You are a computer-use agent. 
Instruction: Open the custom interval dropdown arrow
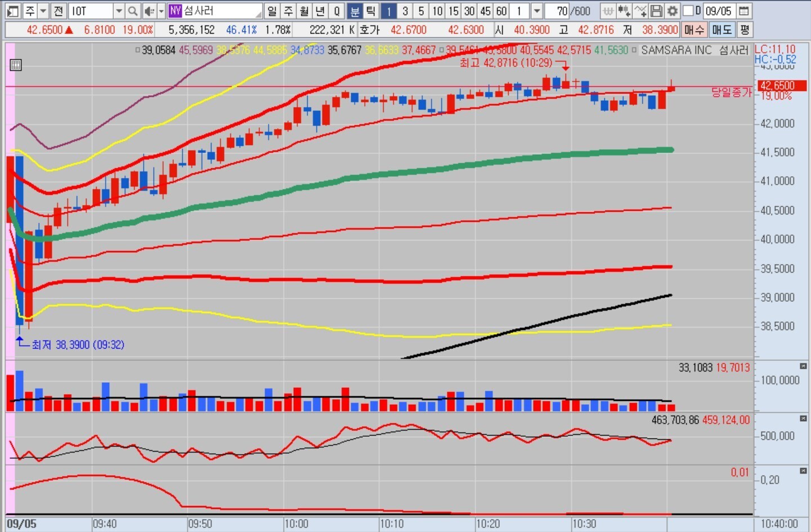pos(537,11)
